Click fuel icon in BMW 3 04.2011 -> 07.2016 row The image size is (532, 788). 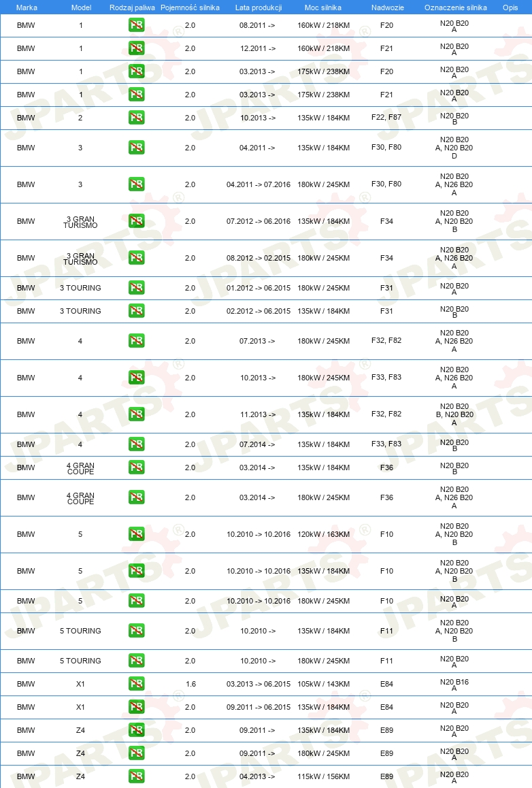tap(136, 184)
